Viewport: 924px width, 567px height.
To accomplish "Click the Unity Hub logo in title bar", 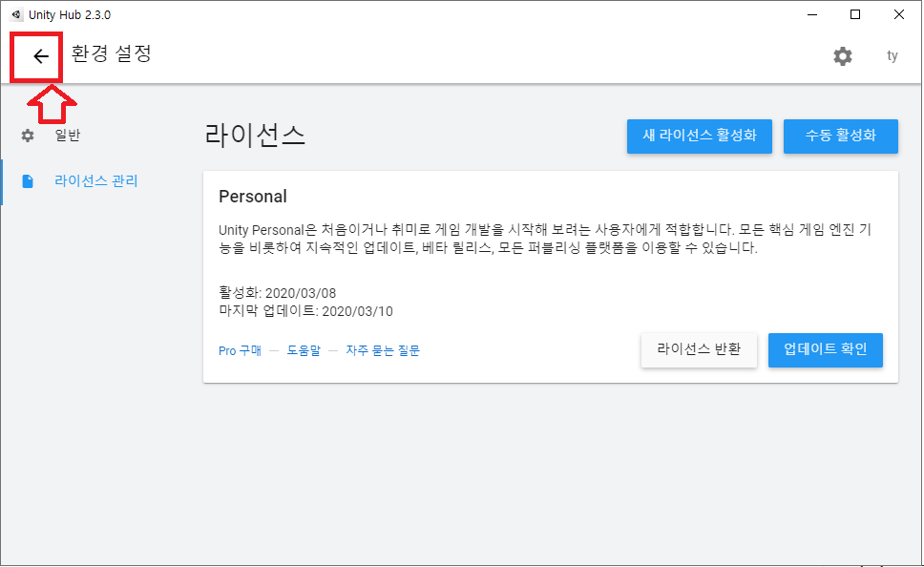I will coord(16,14).
